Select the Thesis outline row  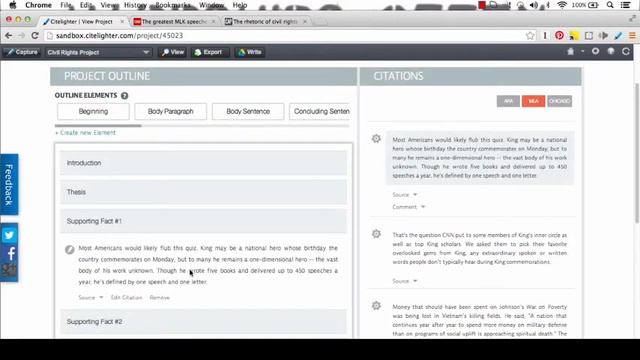203,192
